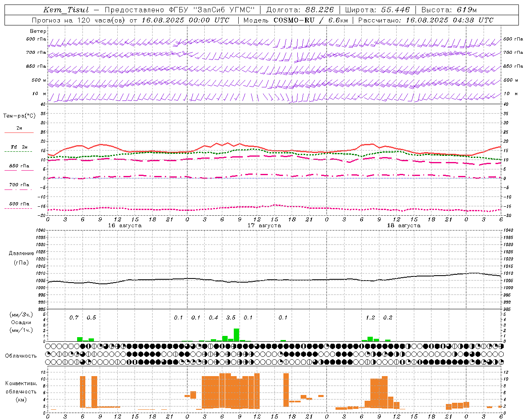Click the 'Высота: 619м' value
The height and width of the screenshot is (420, 525).
click(x=449, y=10)
